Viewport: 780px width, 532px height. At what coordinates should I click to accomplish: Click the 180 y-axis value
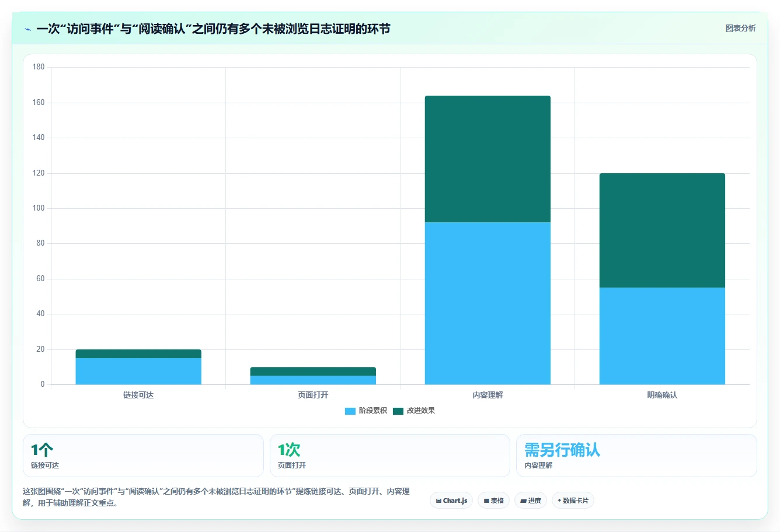coord(39,67)
